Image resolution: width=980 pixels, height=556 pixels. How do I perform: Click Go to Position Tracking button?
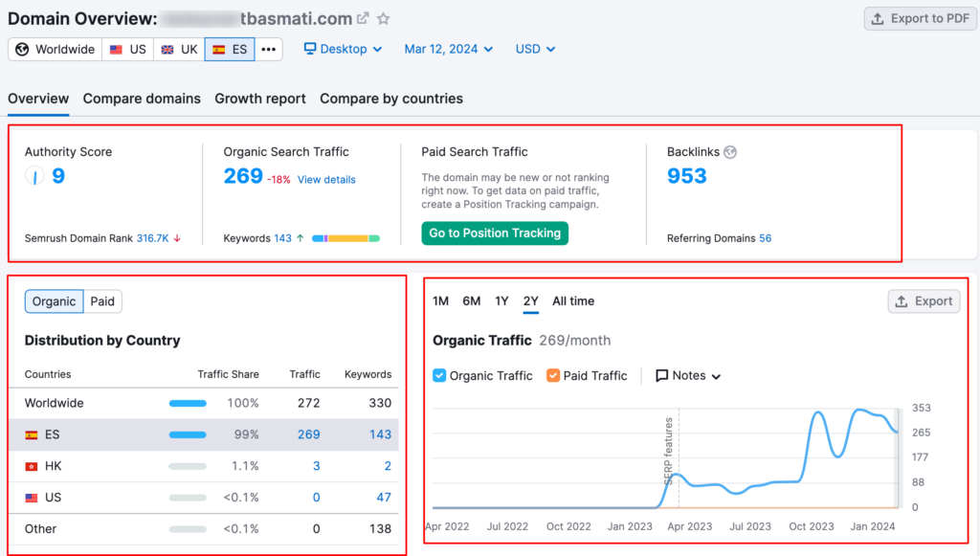[x=495, y=233]
